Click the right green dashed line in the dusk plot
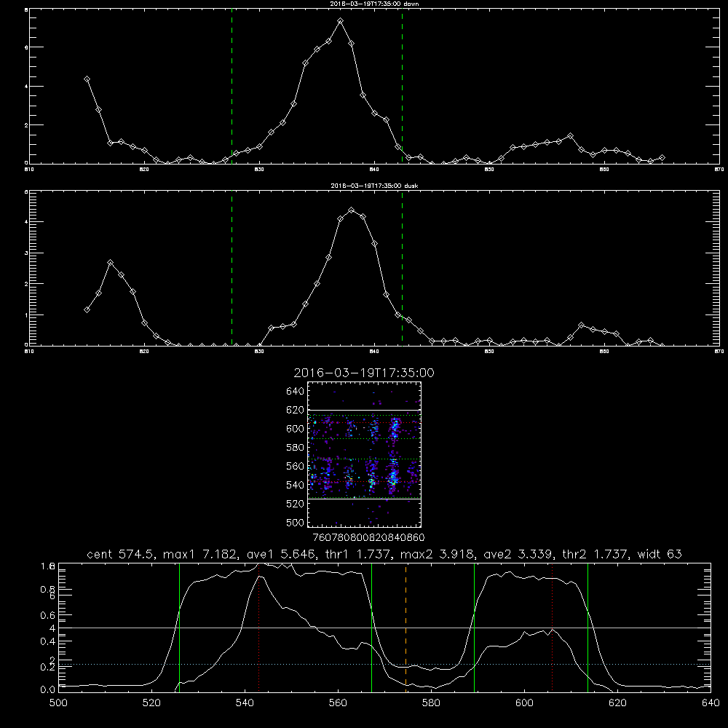Viewport: 728px width, 728px height. click(402, 269)
